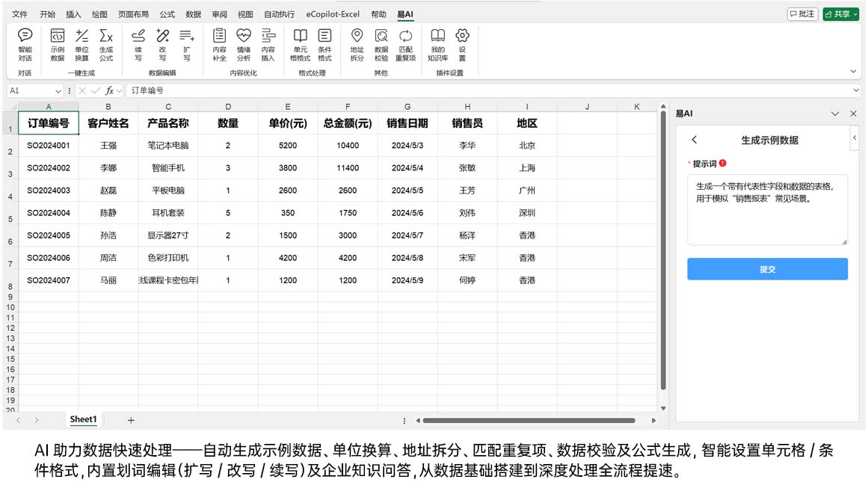The width and height of the screenshot is (868, 491).
Task: Open the eCopilot-Excel tab
Action: pos(333,14)
